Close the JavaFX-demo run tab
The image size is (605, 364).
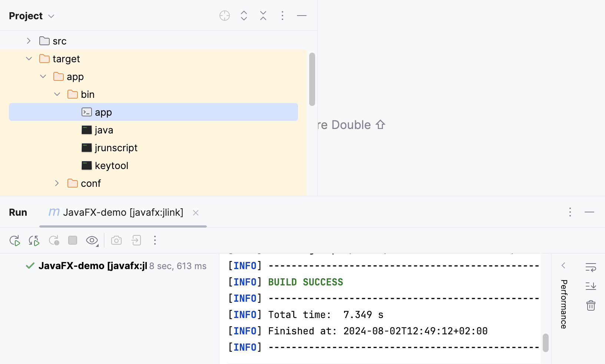click(196, 213)
